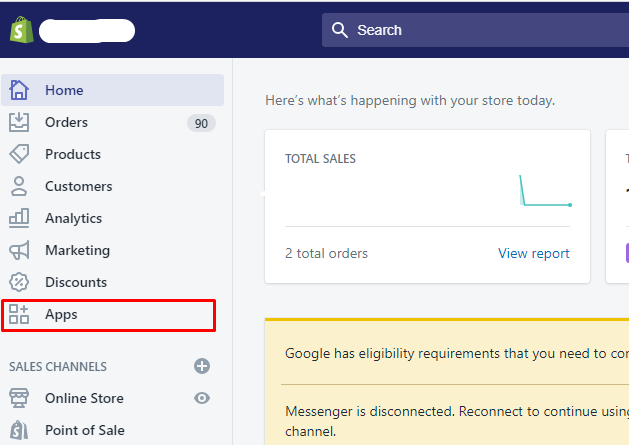The width and height of the screenshot is (629, 445).
Task: Click the Point of Sale bag icon
Action: pyautogui.click(x=19, y=430)
